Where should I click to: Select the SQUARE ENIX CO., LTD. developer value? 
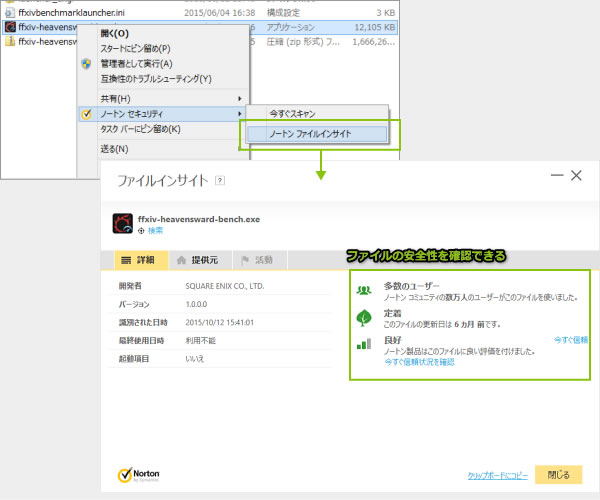coord(225,286)
